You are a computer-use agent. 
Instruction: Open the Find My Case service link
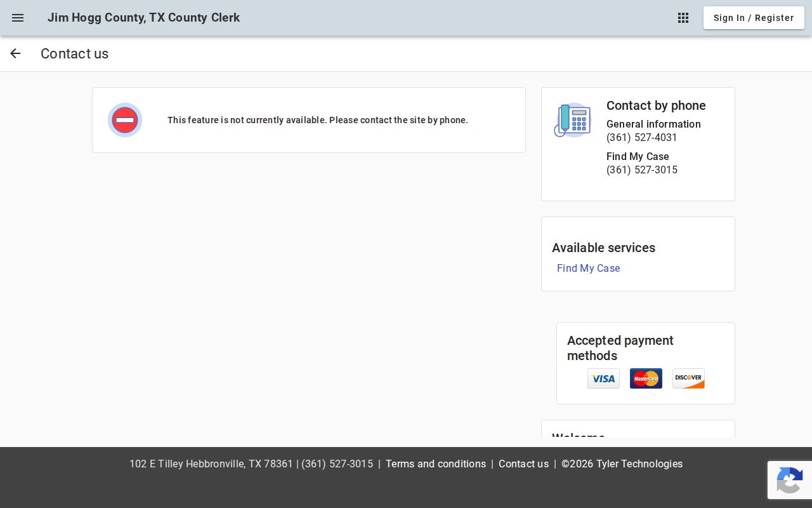(589, 268)
